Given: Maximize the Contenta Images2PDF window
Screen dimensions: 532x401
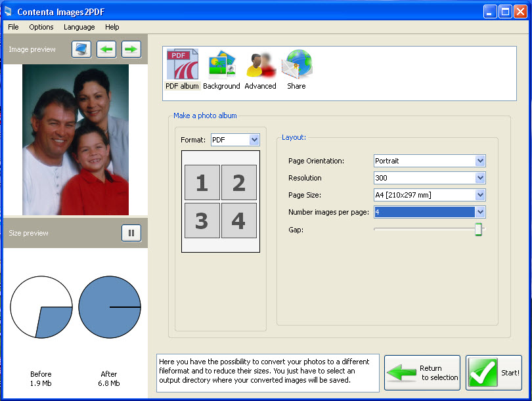Looking at the screenshot, I should [x=505, y=12].
